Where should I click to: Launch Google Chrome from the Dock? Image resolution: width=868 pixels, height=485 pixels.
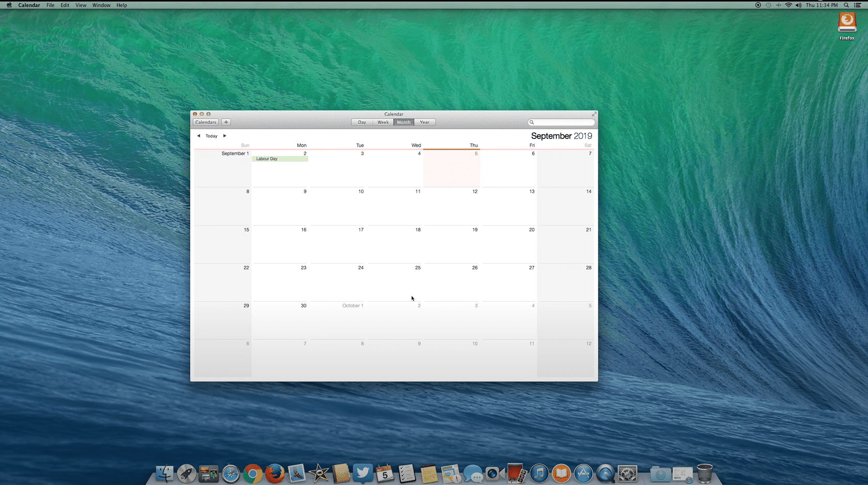pos(253,473)
